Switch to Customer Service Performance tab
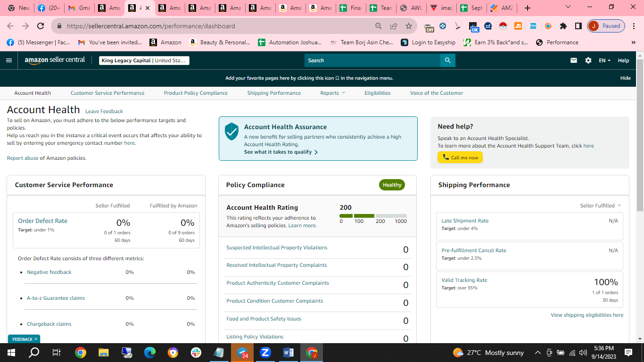 tap(107, 93)
